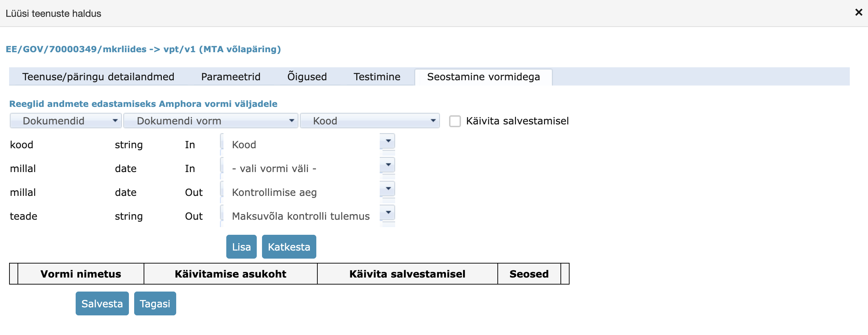Open the Õigused tab

pos(306,76)
